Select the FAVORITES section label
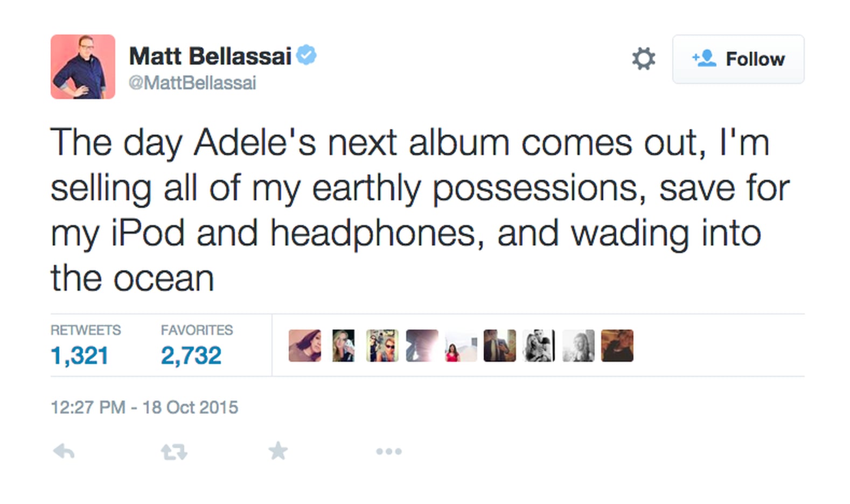This screenshot has width=850, height=504. click(x=197, y=330)
